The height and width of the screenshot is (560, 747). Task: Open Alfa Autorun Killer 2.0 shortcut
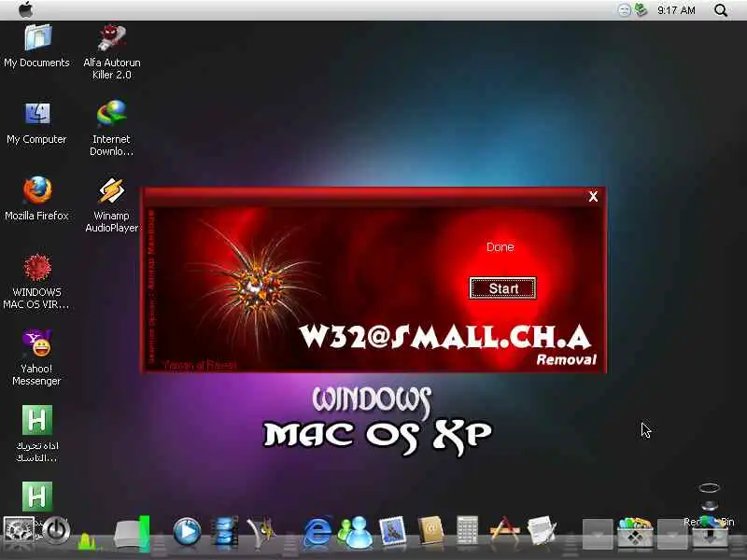tap(111, 52)
